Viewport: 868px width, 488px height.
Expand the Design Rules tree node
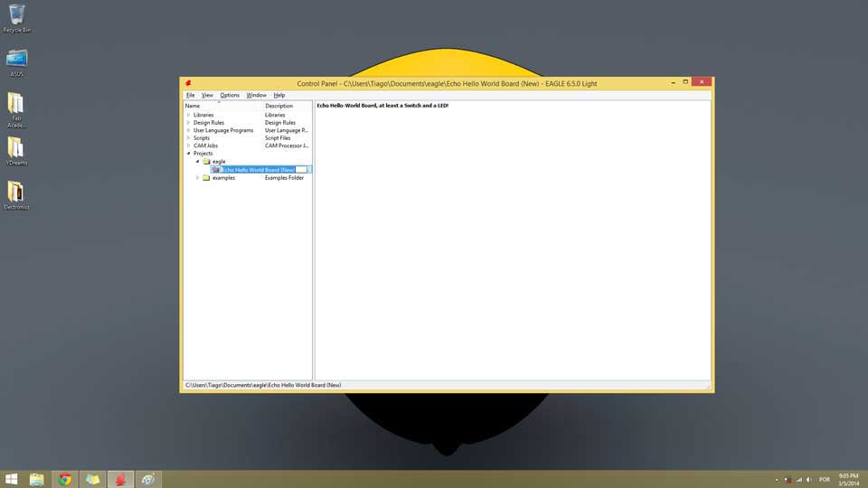[189, 123]
